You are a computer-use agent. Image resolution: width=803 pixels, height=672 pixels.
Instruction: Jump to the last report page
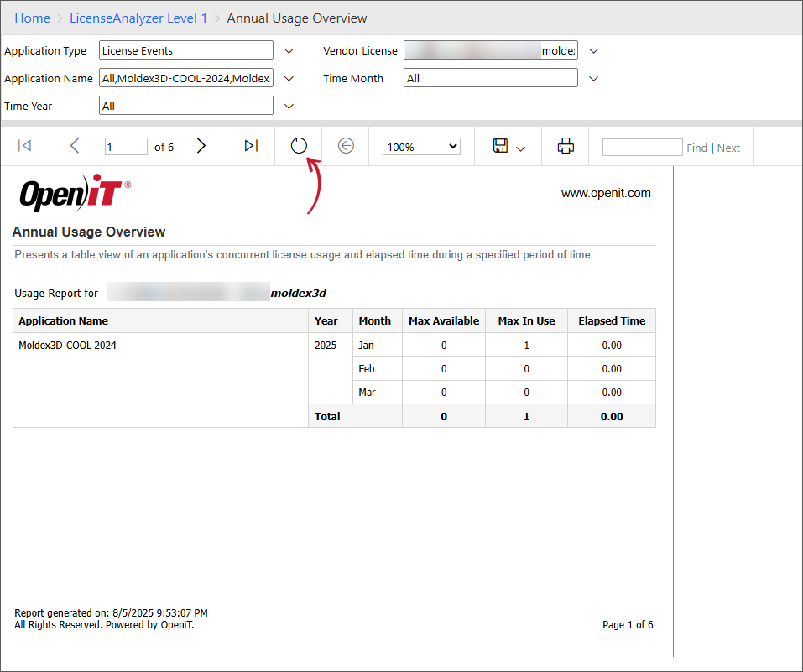tap(250, 146)
